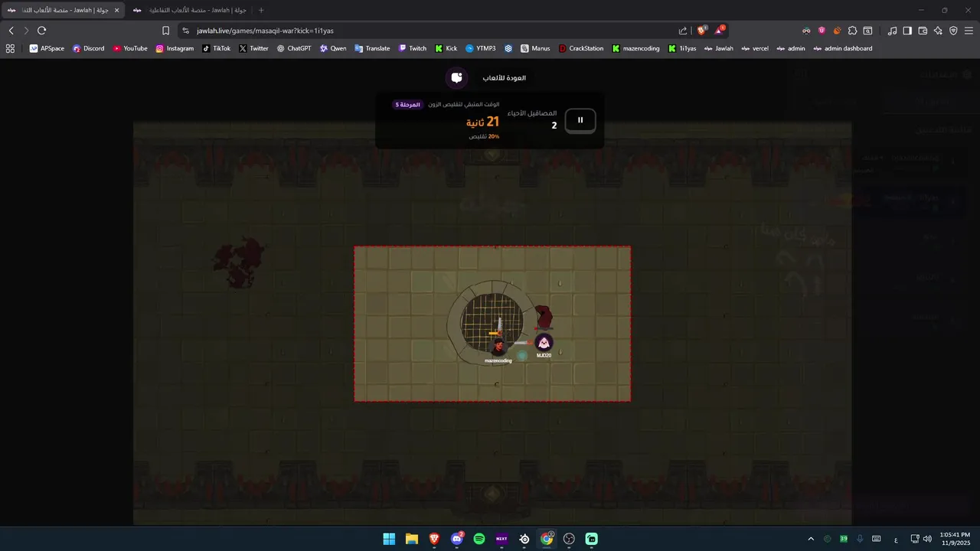Open the Twitter bookmark
Image resolution: width=980 pixels, height=551 pixels.
point(253,48)
